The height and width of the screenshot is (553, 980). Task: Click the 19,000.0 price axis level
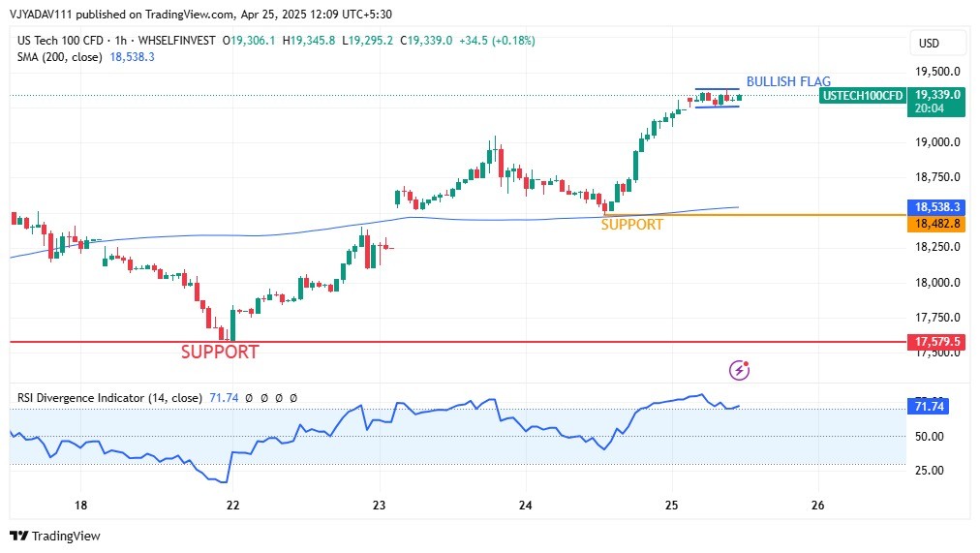936,142
